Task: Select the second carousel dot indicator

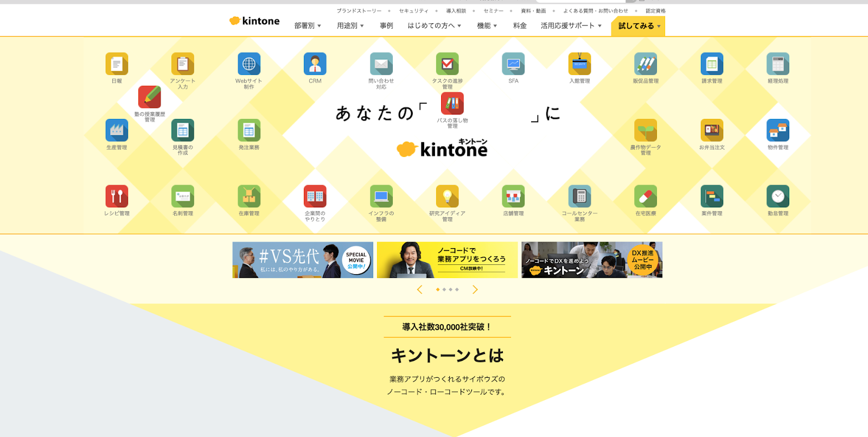Action: (x=444, y=290)
